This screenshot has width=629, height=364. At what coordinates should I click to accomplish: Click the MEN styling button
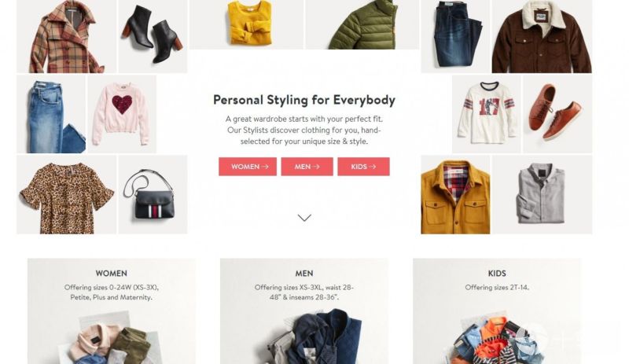(307, 167)
